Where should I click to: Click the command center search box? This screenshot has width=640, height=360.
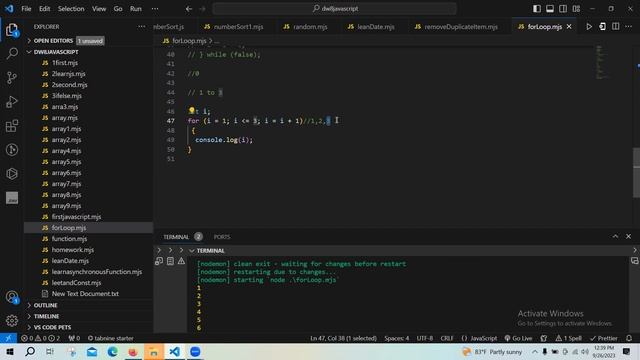click(334, 9)
